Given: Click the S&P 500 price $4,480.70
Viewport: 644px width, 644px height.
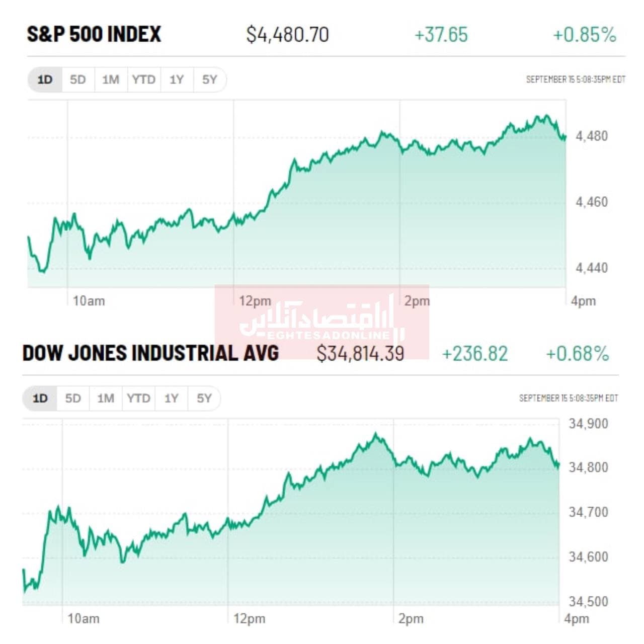Looking at the screenshot, I should click(x=287, y=35).
